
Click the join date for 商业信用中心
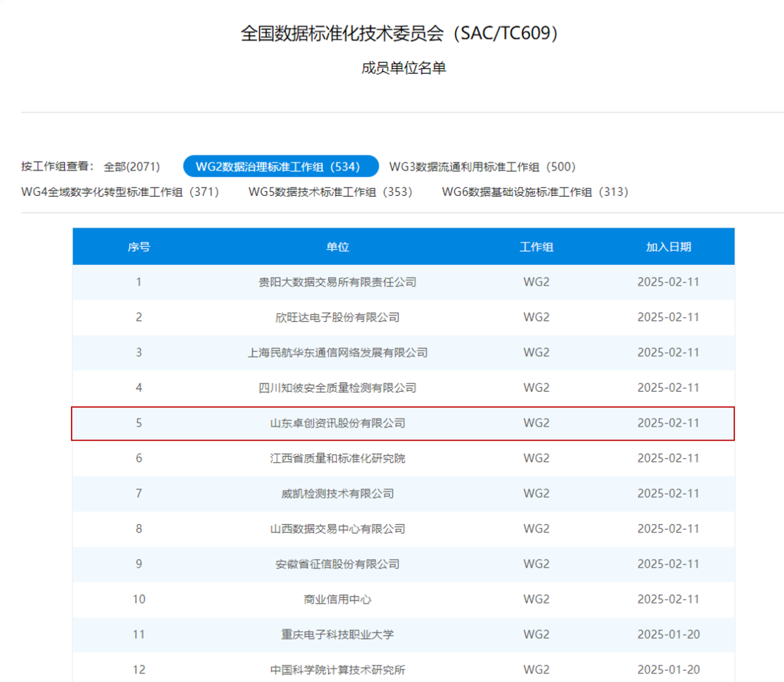[668, 599]
